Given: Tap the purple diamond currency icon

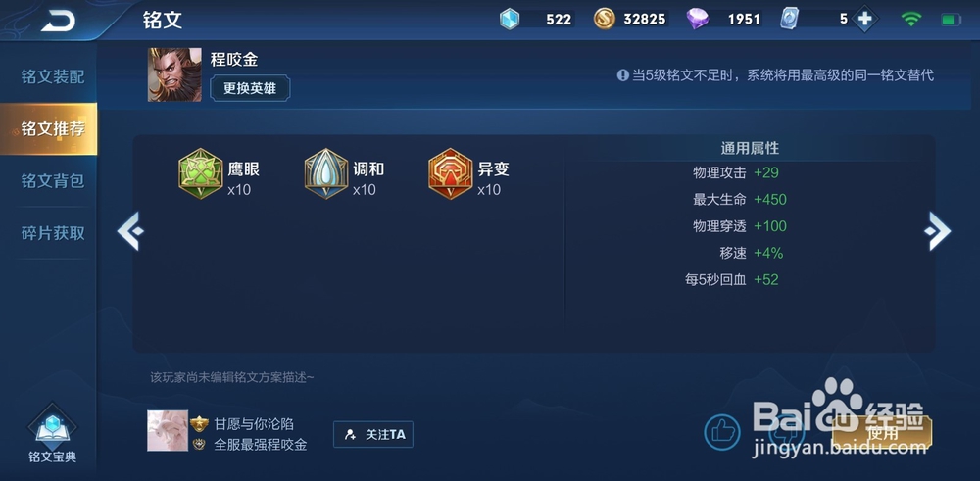Looking at the screenshot, I should point(698,19).
